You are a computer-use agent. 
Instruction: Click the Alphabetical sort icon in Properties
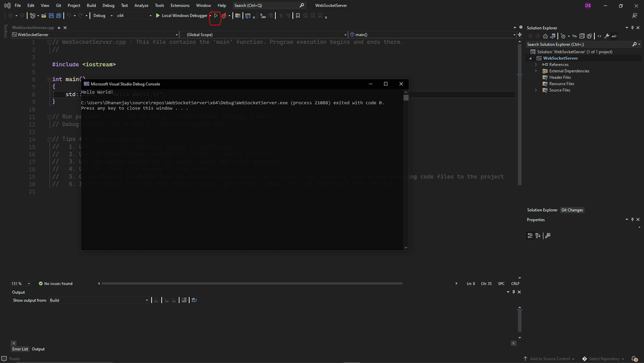[x=538, y=236]
